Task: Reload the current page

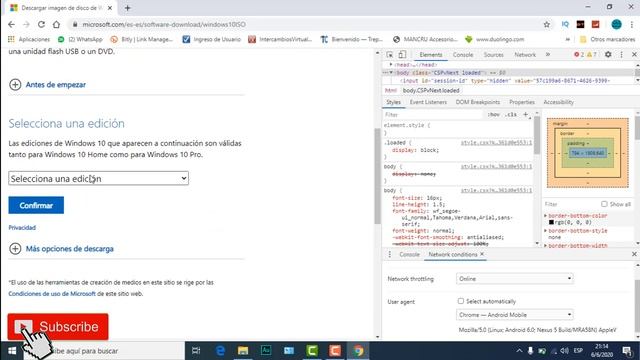Action: pos(41,24)
